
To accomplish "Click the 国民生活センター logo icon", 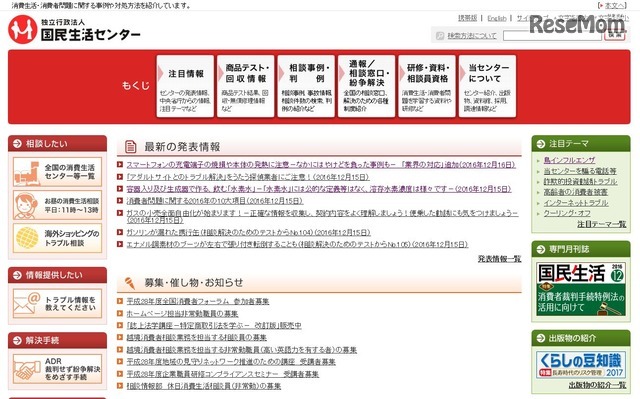I will [x=22, y=29].
